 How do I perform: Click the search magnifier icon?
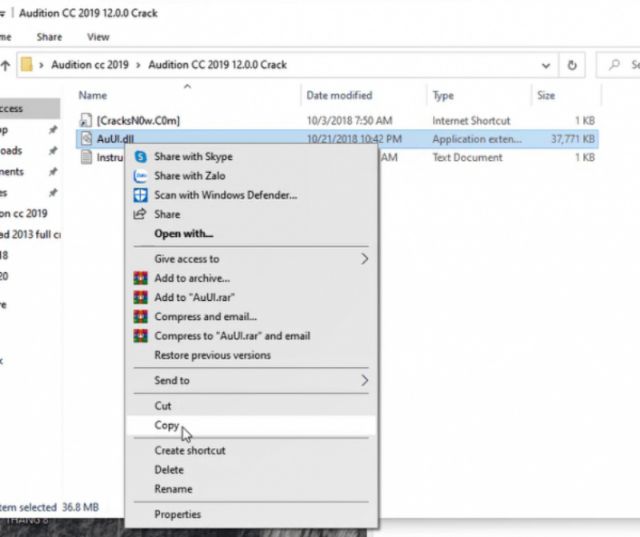614,64
